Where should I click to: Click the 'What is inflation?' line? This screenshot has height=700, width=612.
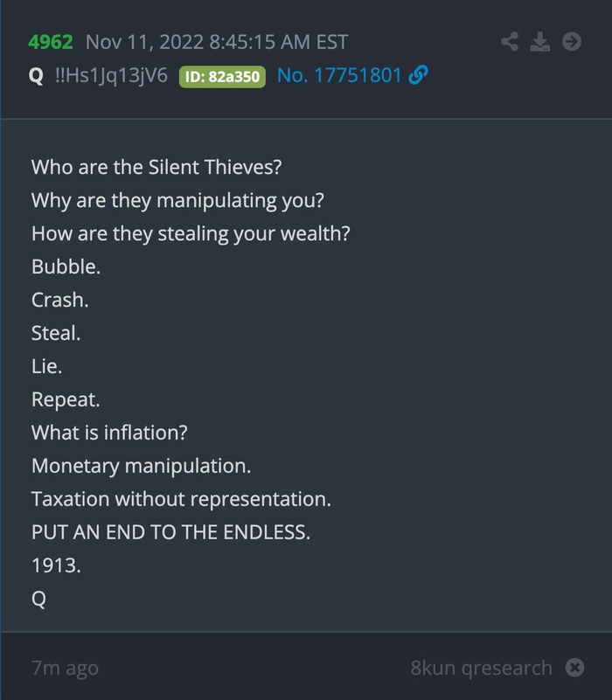coord(109,433)
